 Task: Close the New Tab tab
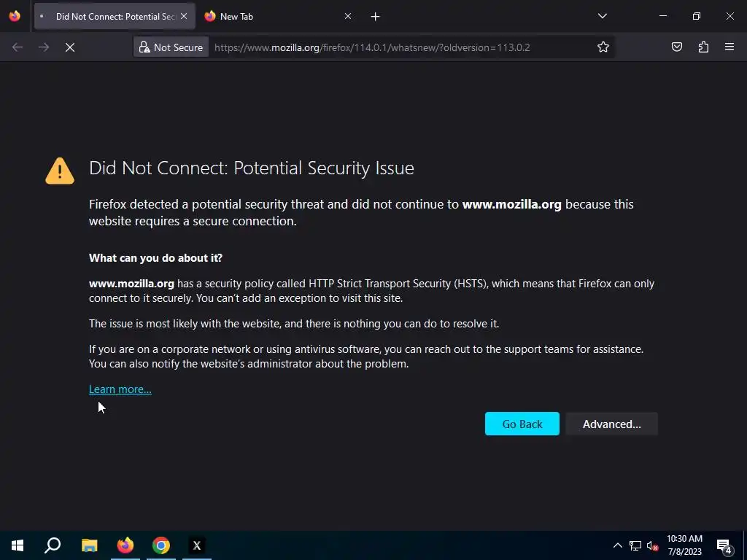click(347, 16)
